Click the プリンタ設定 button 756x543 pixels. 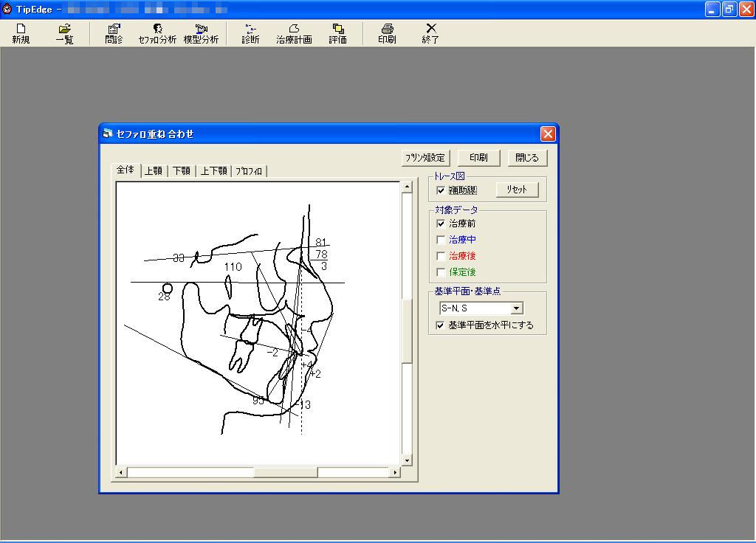(425, 158)
